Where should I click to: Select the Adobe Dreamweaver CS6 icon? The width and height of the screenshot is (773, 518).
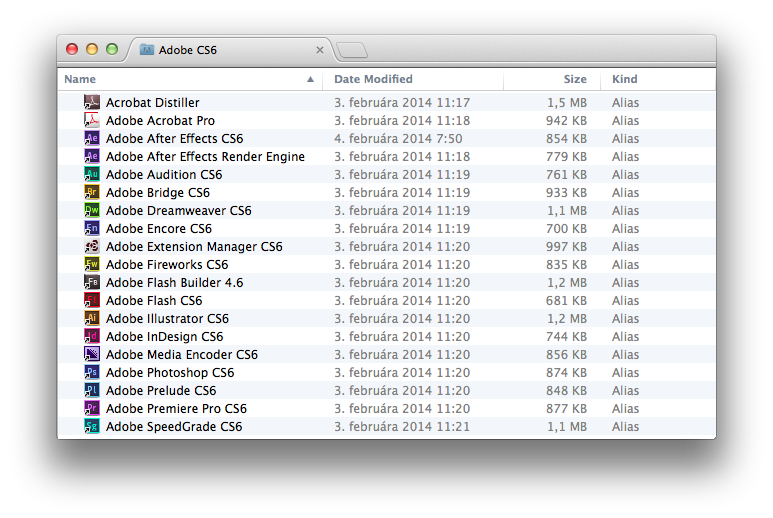(92, 210)
